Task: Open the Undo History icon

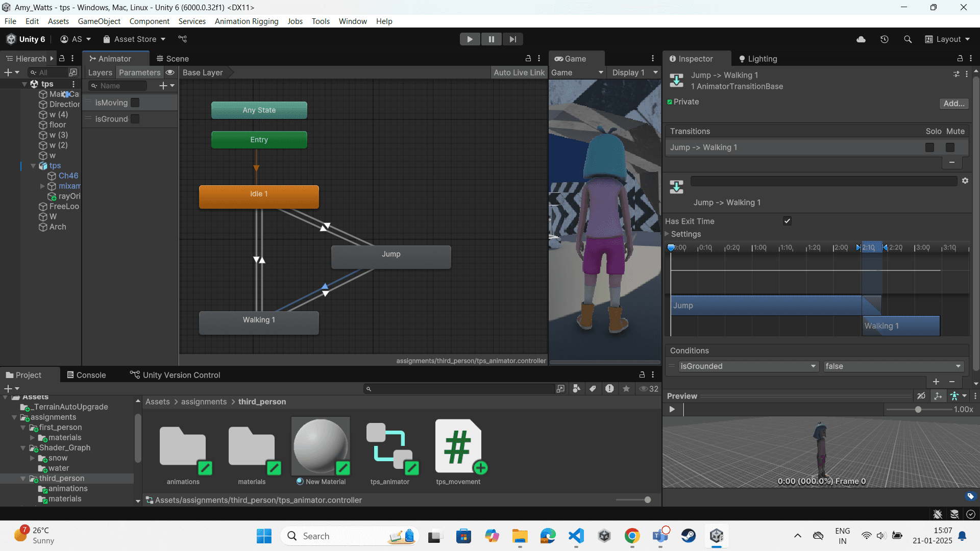Action: coord(884,39)
